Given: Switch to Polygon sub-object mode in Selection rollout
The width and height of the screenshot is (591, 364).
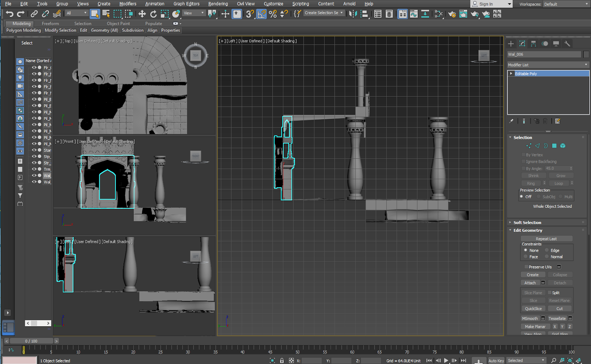Looking at the screenshot, I should pos(554,146).
